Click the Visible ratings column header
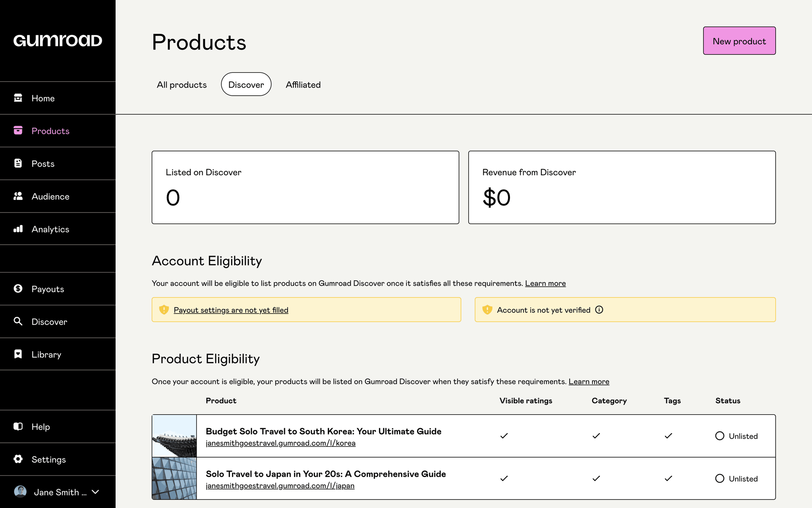 [x=526, y=400]
